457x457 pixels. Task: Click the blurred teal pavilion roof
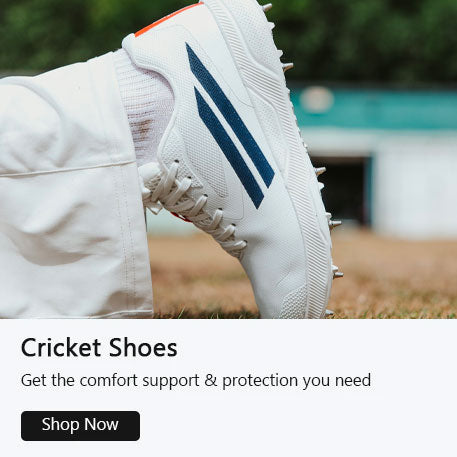[x=373, y=108]
